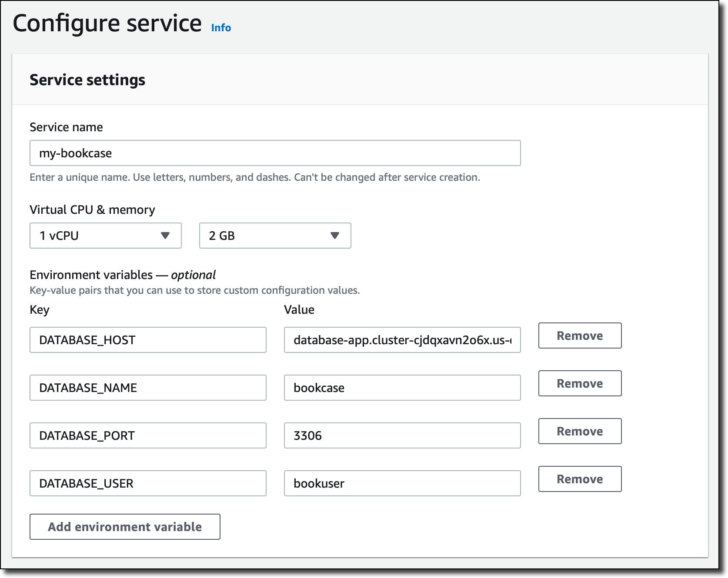
Task: Click the DATABASE_PORT key field
Action: pyautogui.click(x=148, y=435)
